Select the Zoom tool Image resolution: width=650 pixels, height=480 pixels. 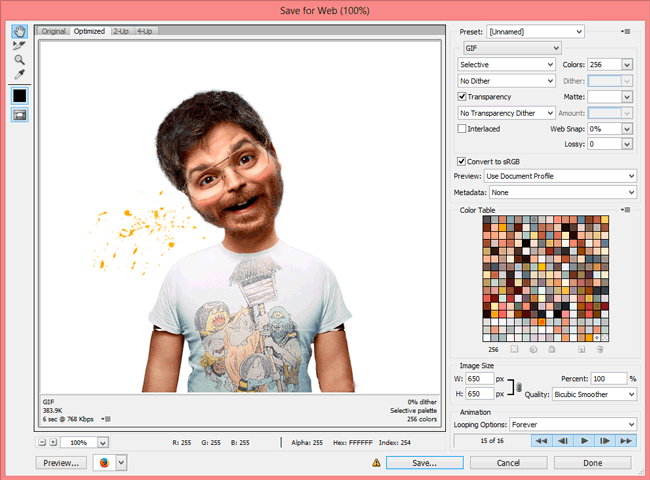click(19, 60)
